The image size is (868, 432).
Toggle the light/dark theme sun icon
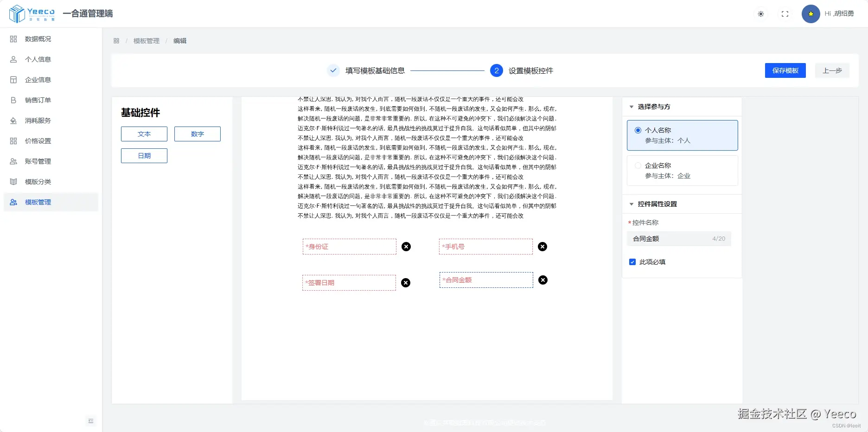[x=761, y=14]
